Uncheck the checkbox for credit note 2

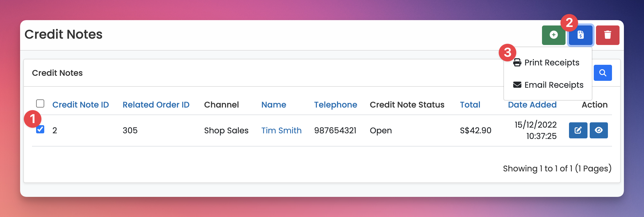(x=40, y=129)
